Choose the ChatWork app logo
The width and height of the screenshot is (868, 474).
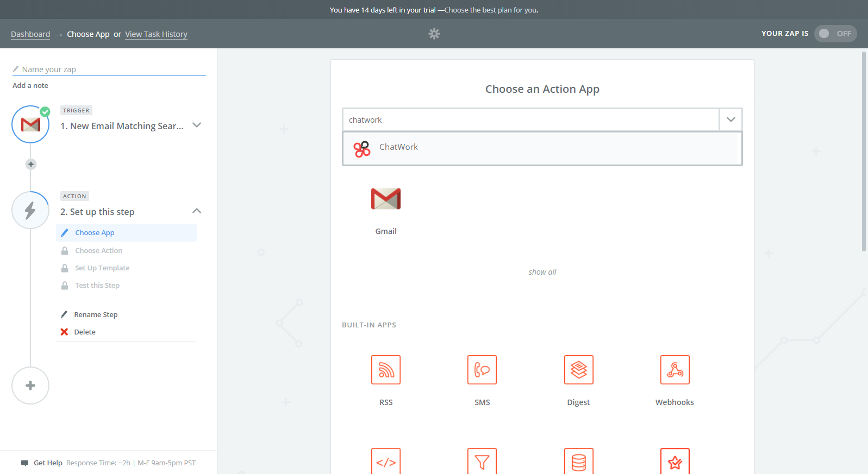click(362, 149)
